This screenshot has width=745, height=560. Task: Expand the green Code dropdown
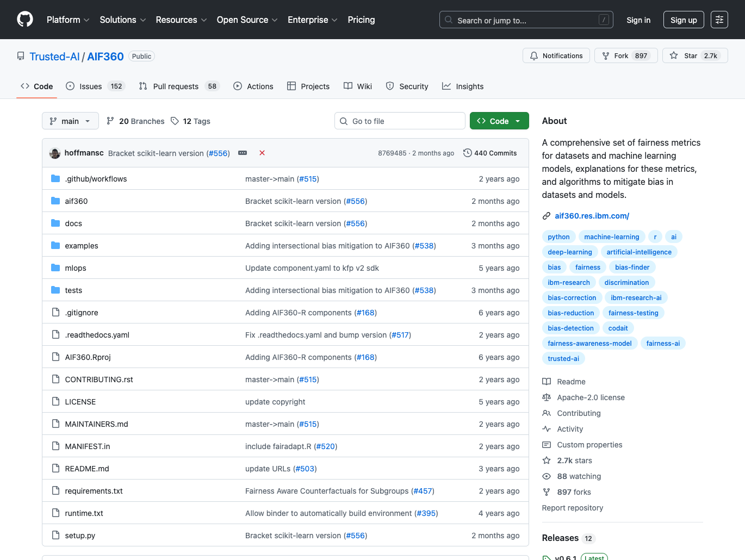(x=499, y=121)
